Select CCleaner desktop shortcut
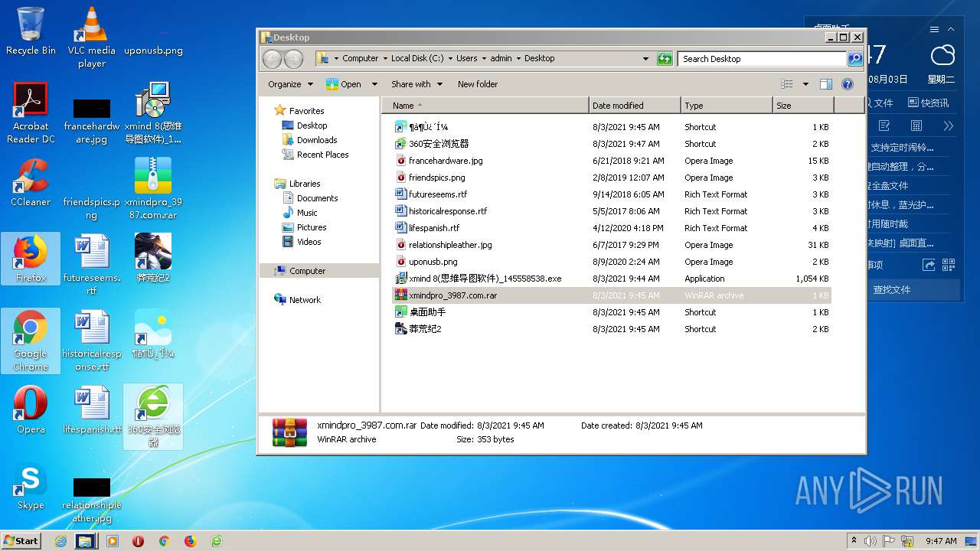The image size is (980, 551). point(31,183)
